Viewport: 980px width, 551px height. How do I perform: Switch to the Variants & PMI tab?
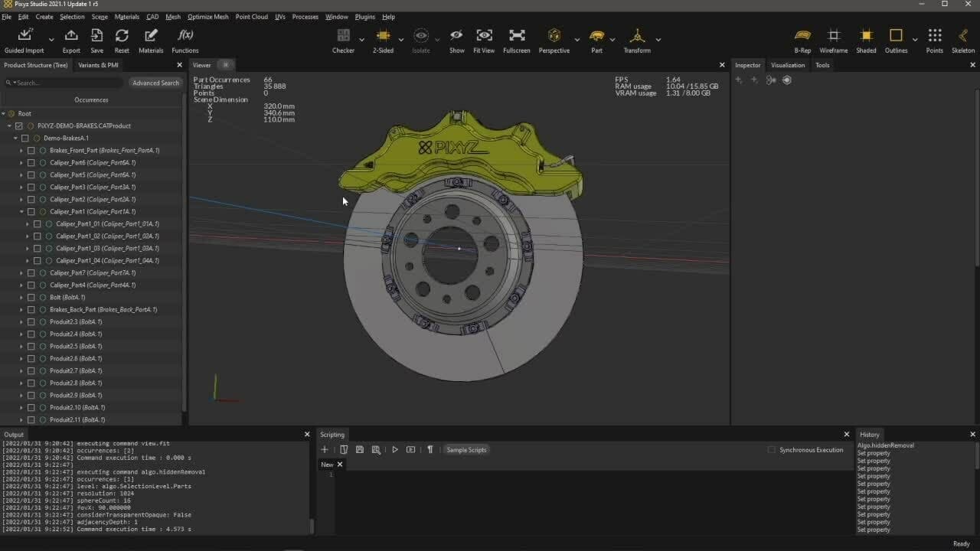(x=98, y=65)
